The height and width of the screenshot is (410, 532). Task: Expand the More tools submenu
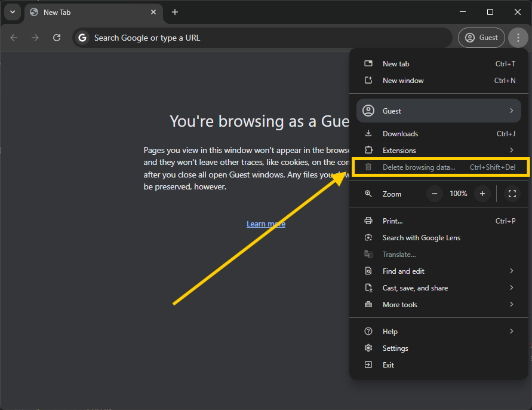tap(438, 305)
